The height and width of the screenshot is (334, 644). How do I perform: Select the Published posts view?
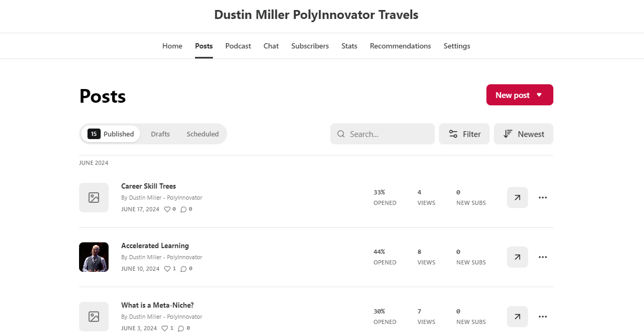click(x=111, y=134)
